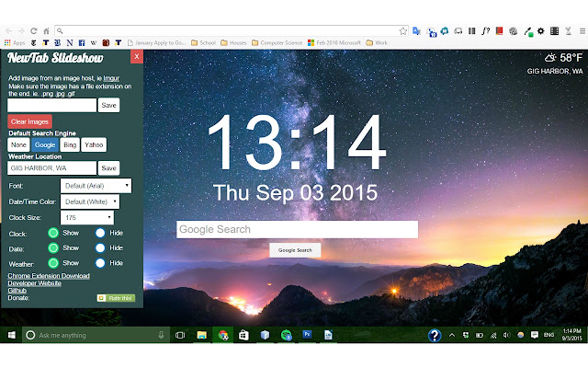Select Hide radio for Date
Screen dimensions: 588x368
pos(100,248)
